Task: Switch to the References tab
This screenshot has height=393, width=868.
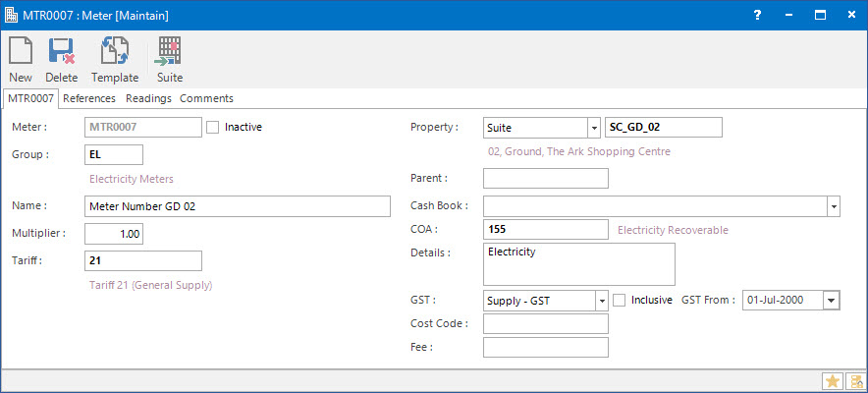Action: point(89,98)
